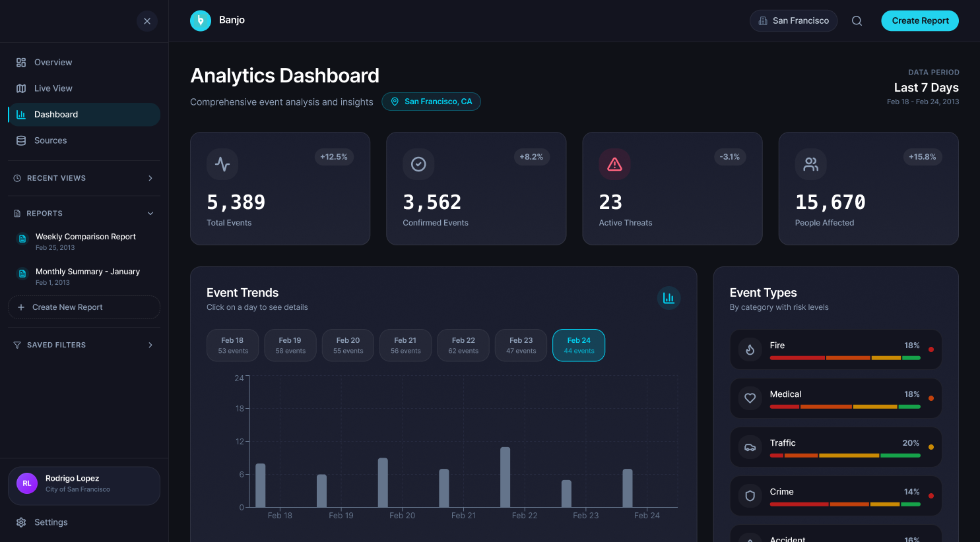Screen dimensions: 980x542
Task: Click the bar chart icon in Event Trends
Action: (x=669, y=298)
